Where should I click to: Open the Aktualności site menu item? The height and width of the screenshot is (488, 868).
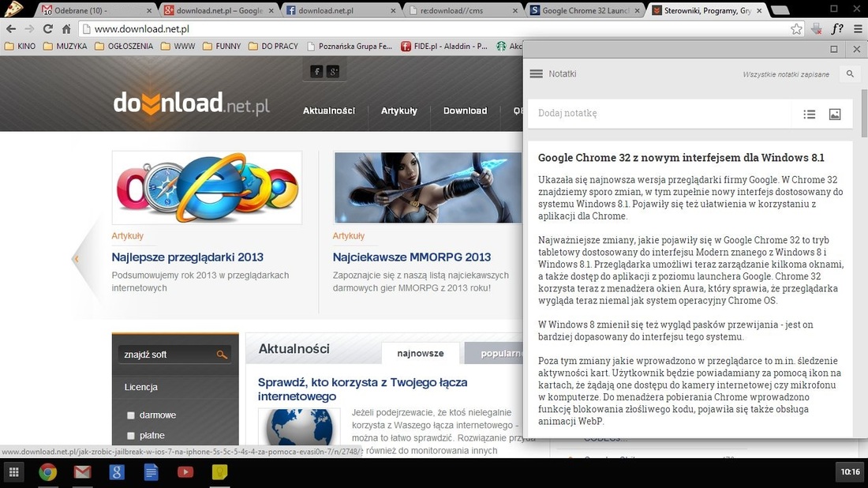tap(329, 111)
